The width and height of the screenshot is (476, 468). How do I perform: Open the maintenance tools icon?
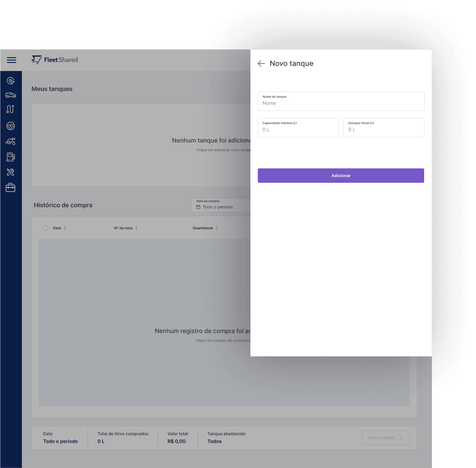[x=10, y=172]
